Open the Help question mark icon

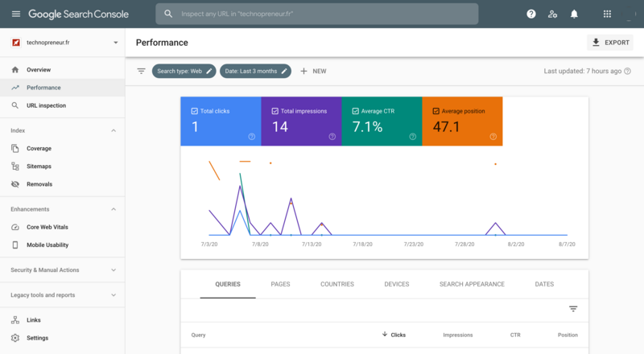click(x=531, y=14)
